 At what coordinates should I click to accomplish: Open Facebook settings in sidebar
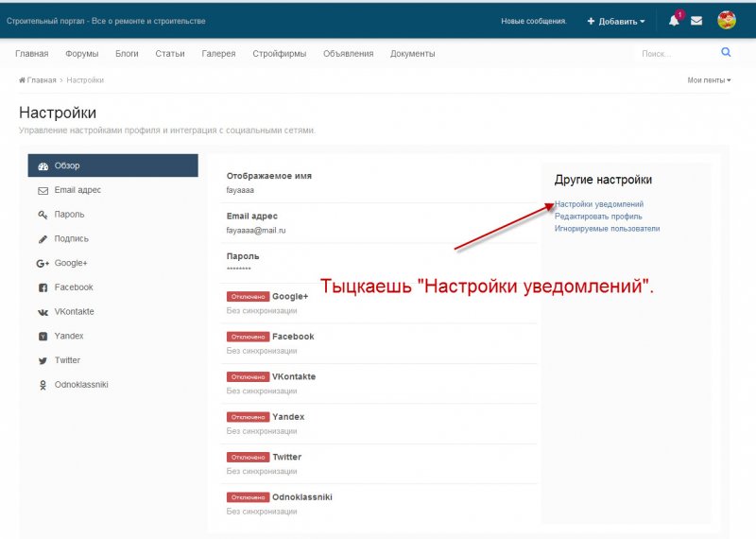click(73, 287)
